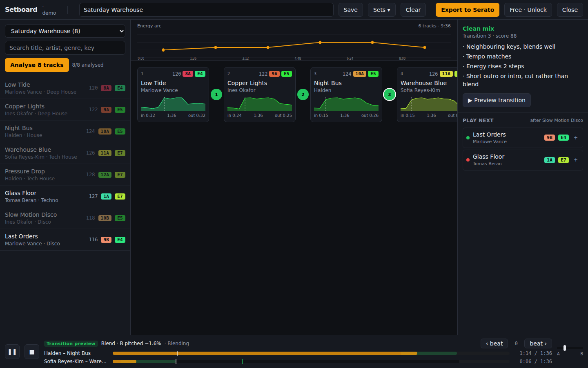This screenshot has width=588, height=368.
Task: Add Glass Floor to set with plus icon
Action: 576,160
